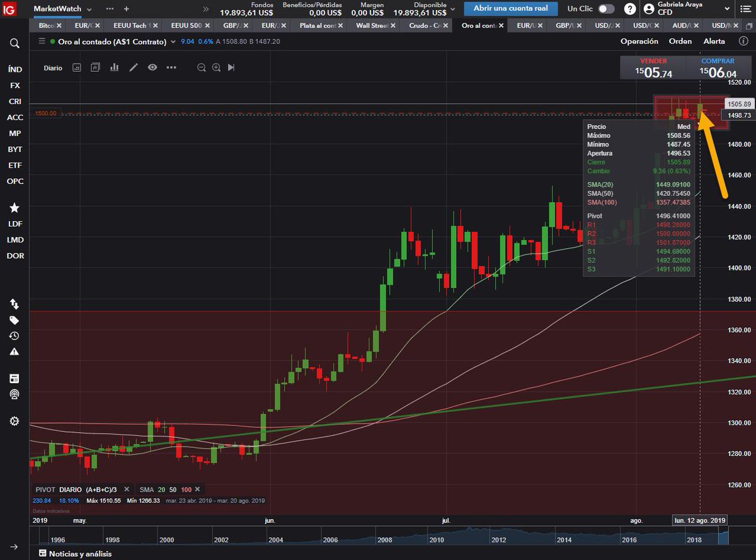The height and width of the screenshot is (560, 756).
Task: Open the BYT category in the sidebar
Action: (x=14, y=149)
